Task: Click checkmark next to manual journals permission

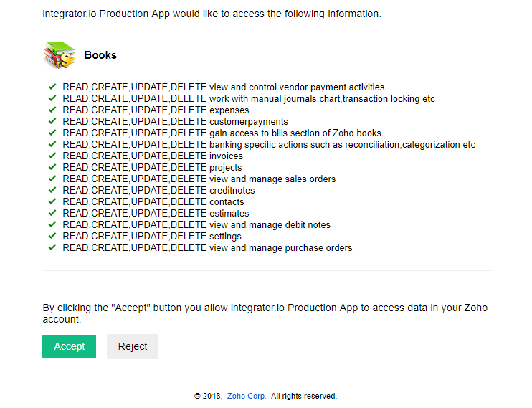Action: coord(52,98)
